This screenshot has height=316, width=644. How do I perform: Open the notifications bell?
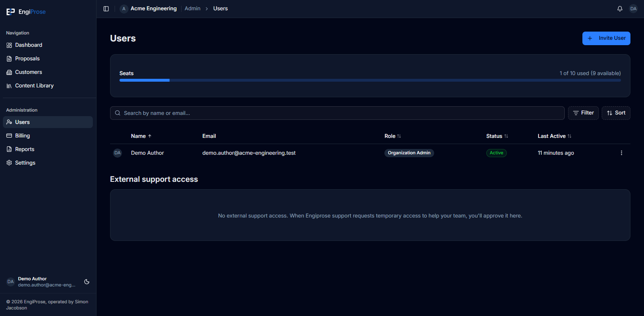point(620,9)
